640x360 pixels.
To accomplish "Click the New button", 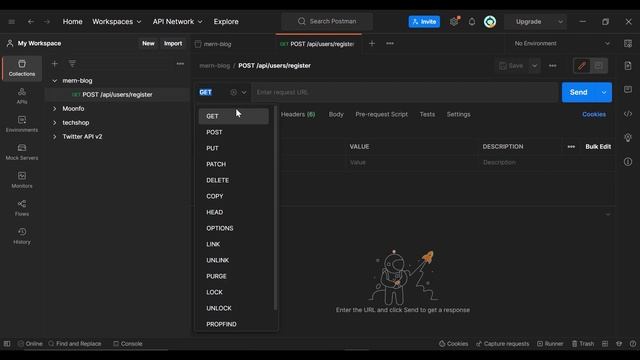I will coord(148,43).
